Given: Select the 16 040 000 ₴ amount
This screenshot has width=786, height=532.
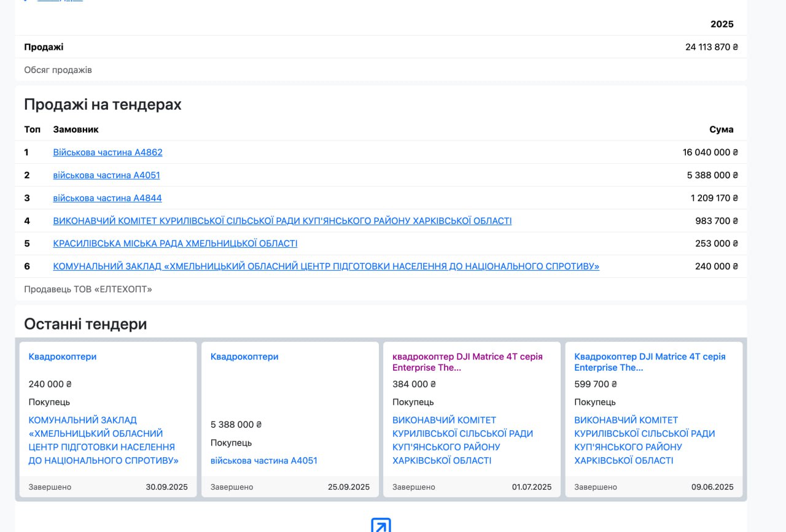Looking at the screenshot, I should coord(710,152).
